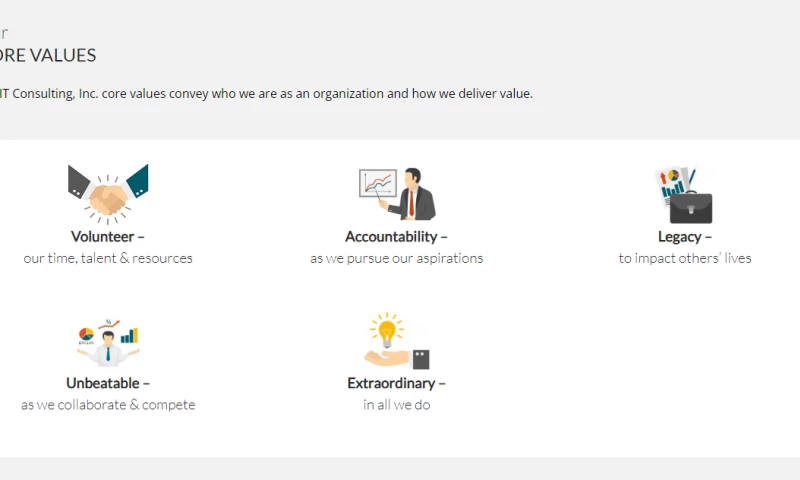Click the businessman presenter icon above Accountability
This screenshot has height=480, width=800.
pos(416,195)
